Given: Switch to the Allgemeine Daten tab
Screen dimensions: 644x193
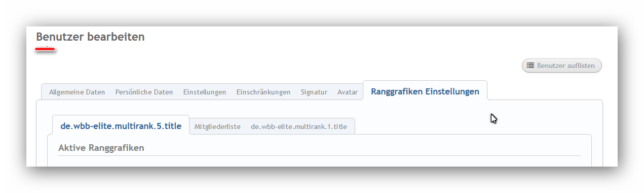Looking at the screenshot, I should 77,92.
